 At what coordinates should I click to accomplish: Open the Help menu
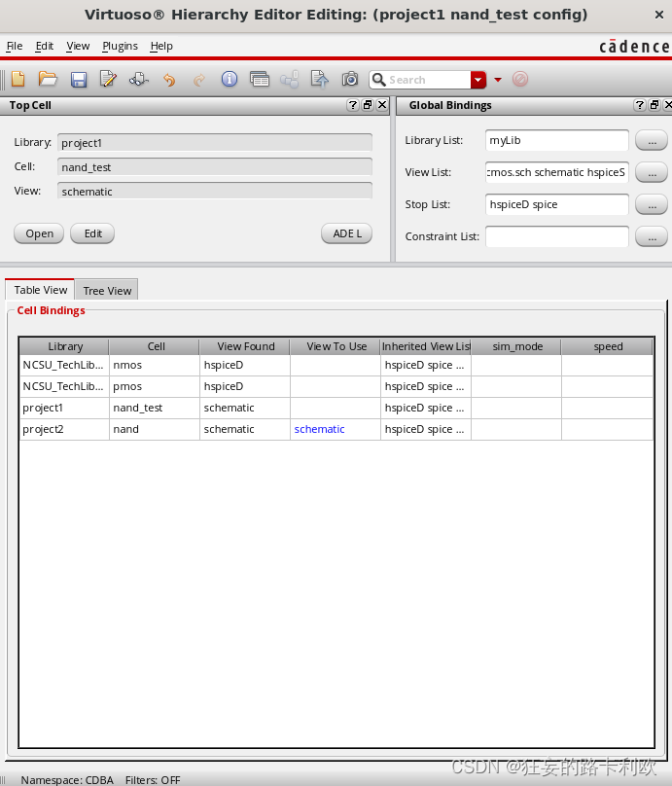pos(161,46)
